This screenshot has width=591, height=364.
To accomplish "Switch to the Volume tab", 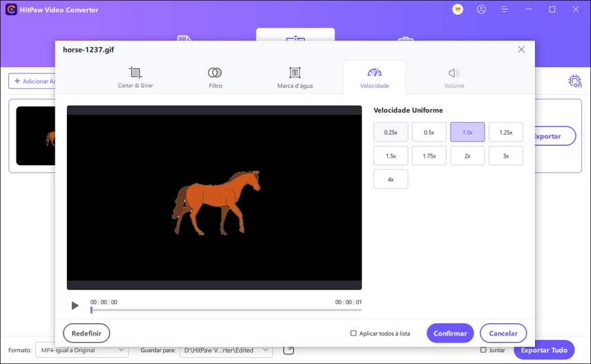I will 454,77.
